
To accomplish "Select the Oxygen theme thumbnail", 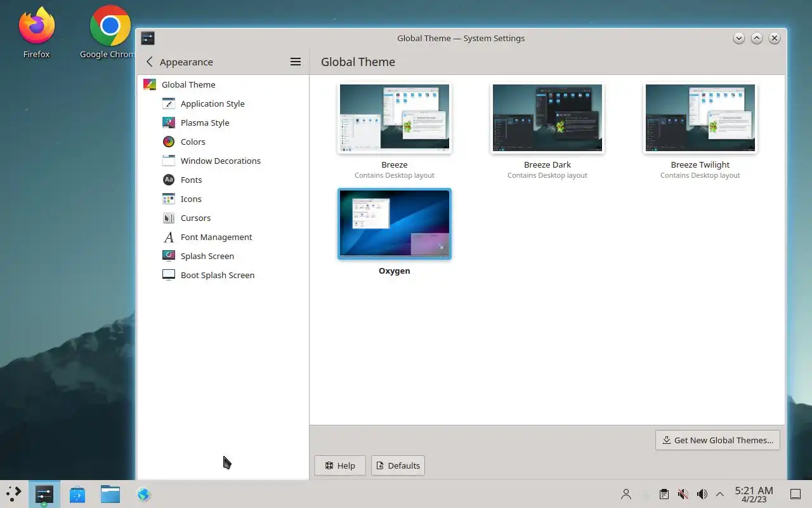I will (x=395, y=224).
